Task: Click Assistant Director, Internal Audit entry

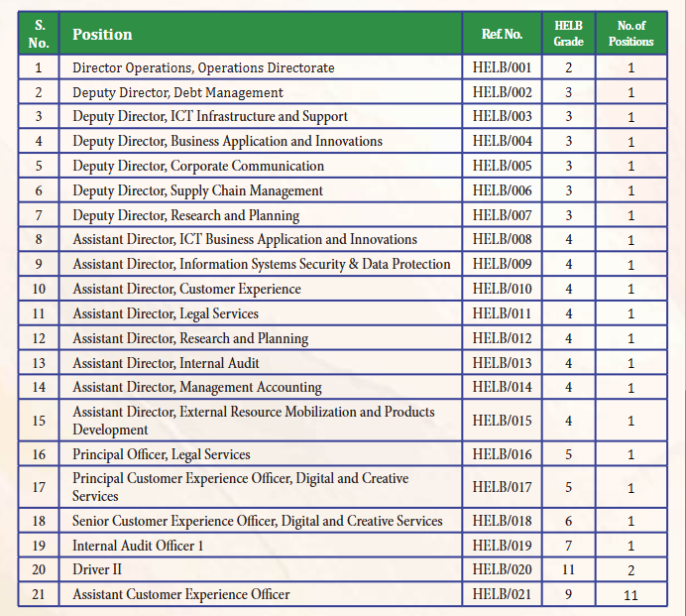Action: coord(166,363)
